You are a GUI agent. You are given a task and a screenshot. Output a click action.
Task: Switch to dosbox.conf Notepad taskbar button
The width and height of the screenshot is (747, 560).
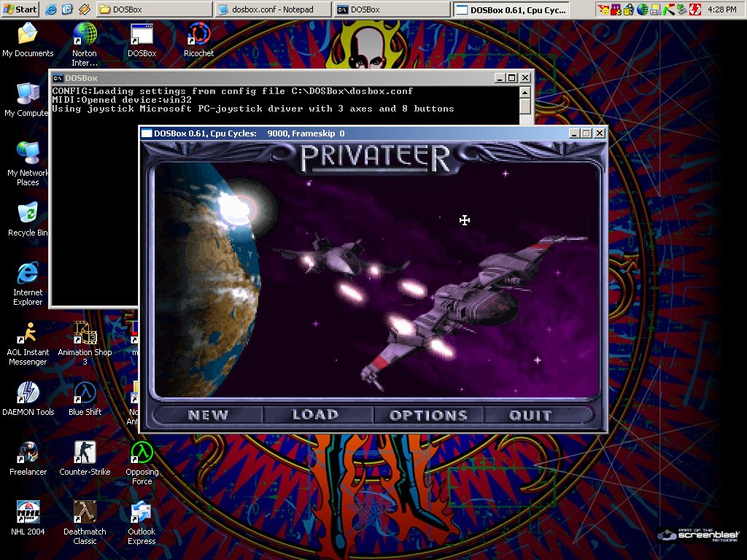click(x=273, y=9)
